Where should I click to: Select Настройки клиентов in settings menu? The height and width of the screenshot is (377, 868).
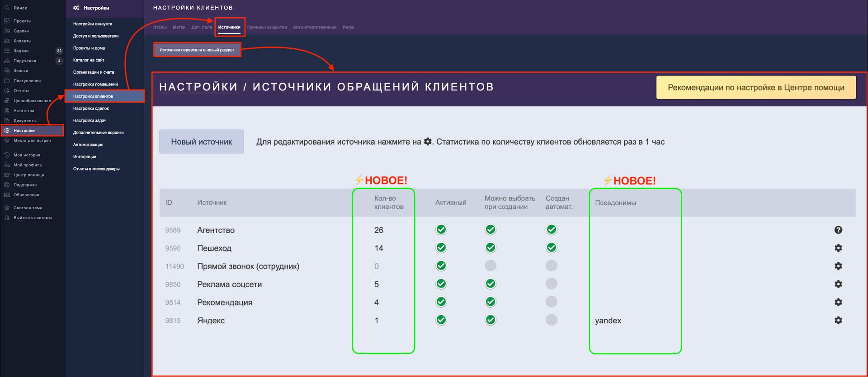tap(105, 96)
